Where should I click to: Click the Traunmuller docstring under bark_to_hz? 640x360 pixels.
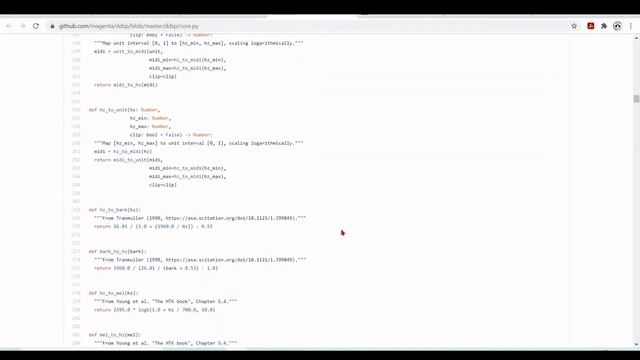click(x=200, y=260)
